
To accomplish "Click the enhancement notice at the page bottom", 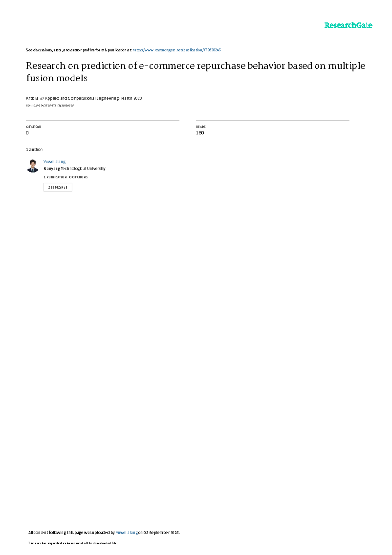I will point(73,543).
